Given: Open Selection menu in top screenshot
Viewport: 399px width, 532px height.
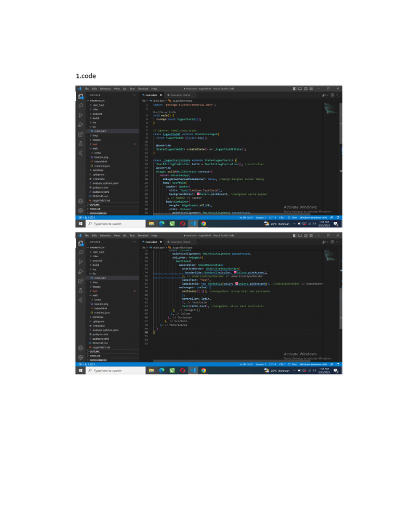Looking at the screenshot, I should (x=105, y=88).
